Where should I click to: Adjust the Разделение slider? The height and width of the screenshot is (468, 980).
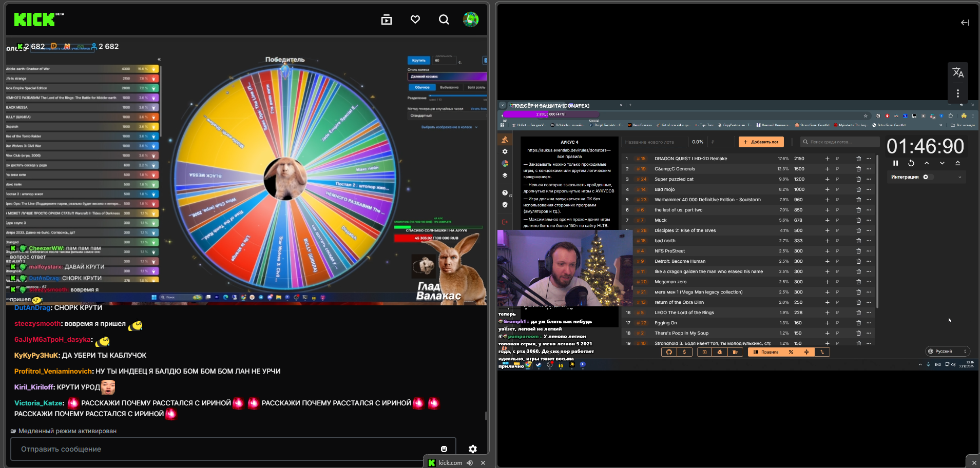tap(457, 96)
